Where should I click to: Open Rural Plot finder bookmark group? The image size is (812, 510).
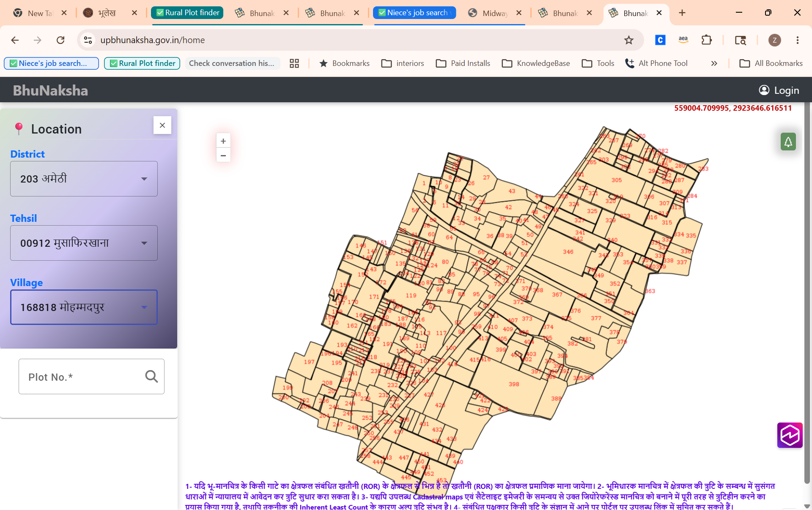click(x=142, y=63)
